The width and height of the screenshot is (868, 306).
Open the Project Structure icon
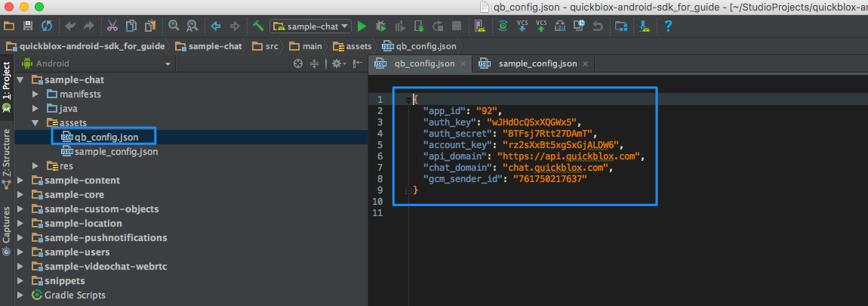pyautogui.click(x=621, y=26)
